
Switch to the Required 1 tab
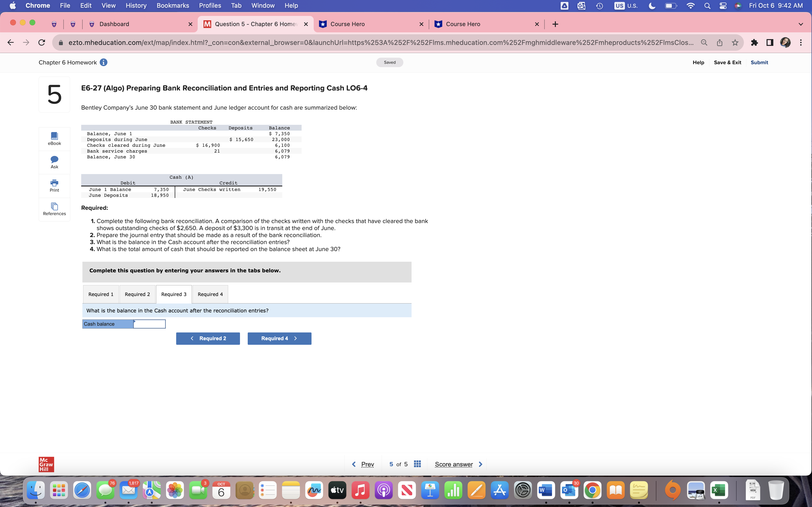tap(100, 294)
